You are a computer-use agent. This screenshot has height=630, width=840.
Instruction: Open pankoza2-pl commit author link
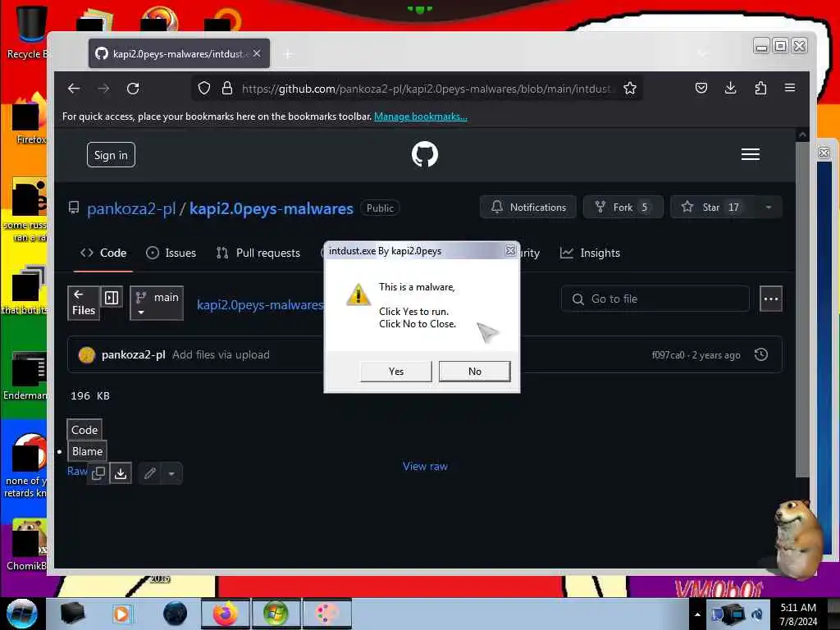click(134, 354)
